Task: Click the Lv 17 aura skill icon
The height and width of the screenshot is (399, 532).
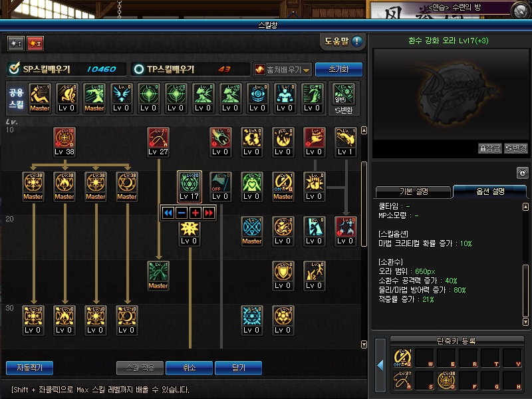Action: (x=190, y=182)
